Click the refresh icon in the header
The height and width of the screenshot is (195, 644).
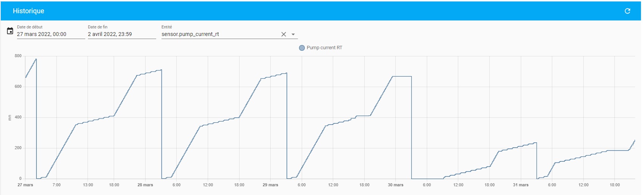(x=627, y=11)
